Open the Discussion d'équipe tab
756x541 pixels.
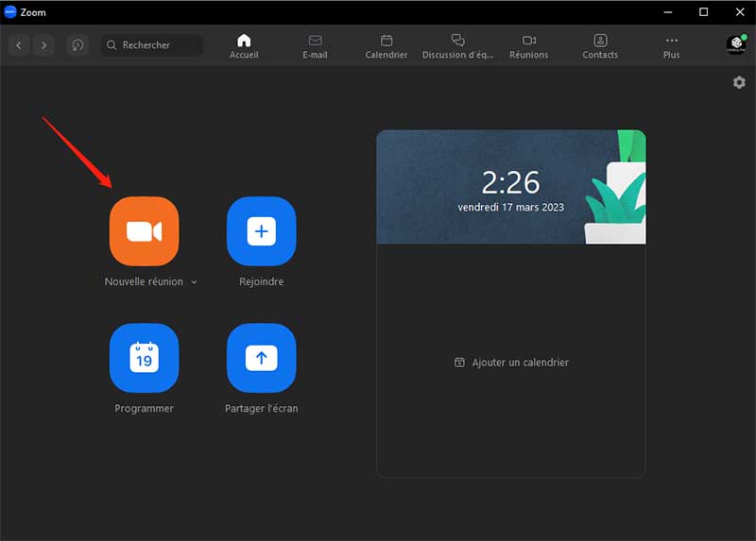(x=457, y=46)
